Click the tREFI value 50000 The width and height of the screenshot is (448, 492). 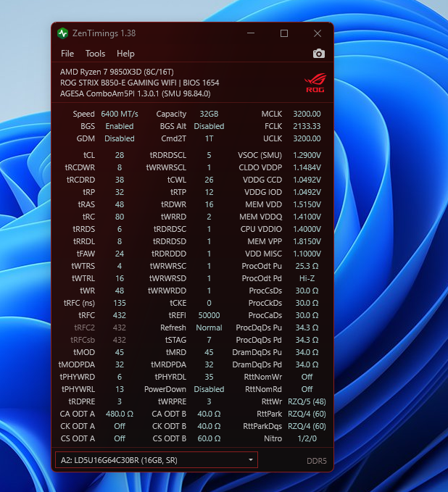point(209,315)
